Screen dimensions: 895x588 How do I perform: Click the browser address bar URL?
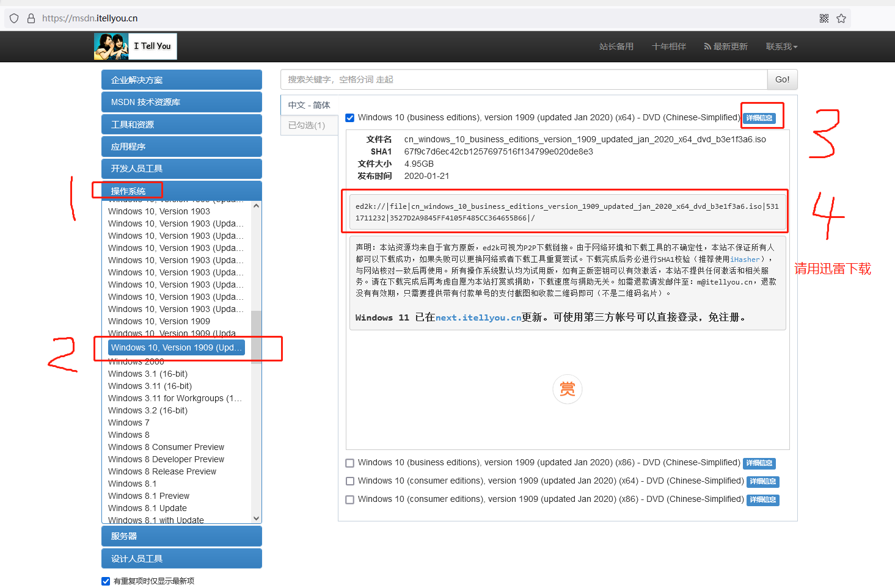pos(90,18)
